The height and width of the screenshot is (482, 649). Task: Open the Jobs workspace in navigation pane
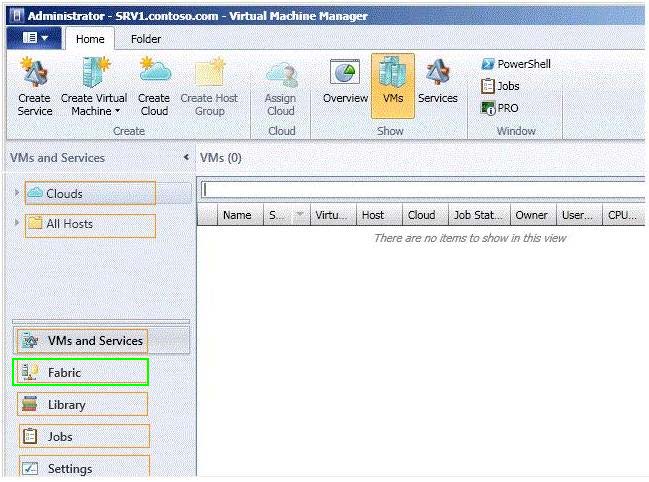click(84, 436)
